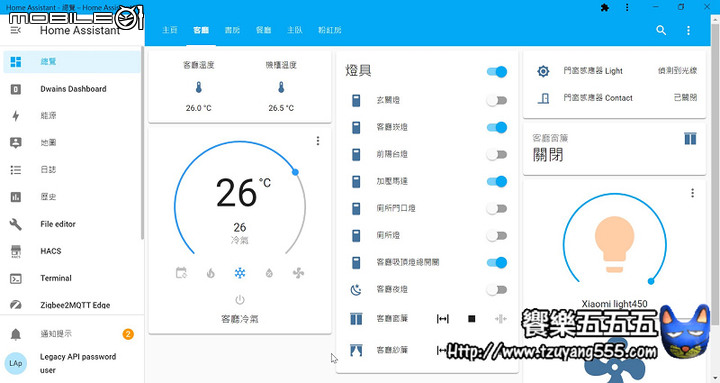
Task: Set thermostat to scheduled auto mode
Action: (x=181, y=273)
